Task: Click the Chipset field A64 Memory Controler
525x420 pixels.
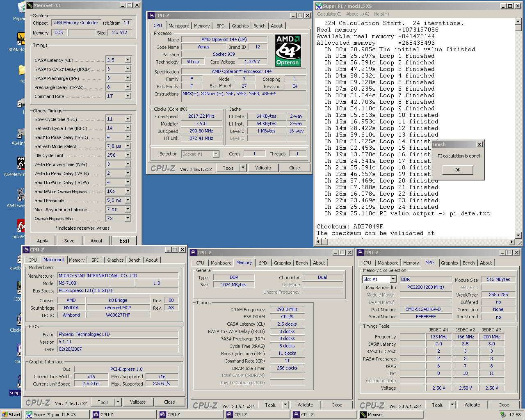Action: (76, 23)
